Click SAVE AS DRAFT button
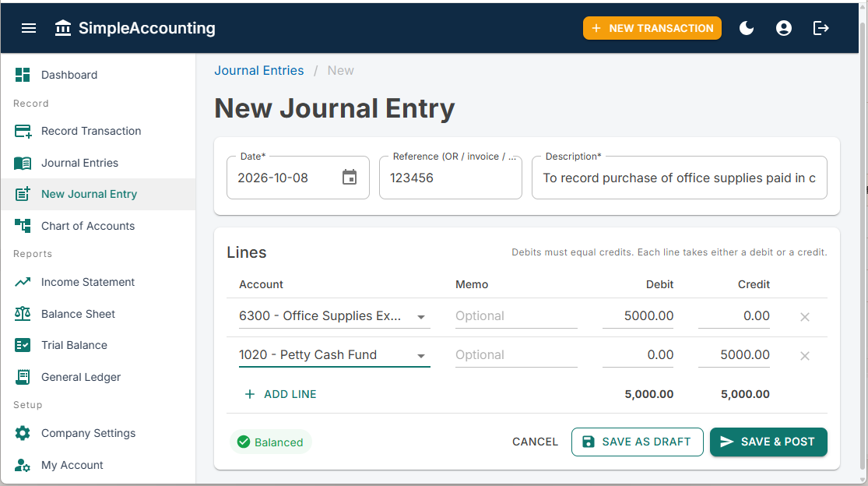 [637, 442]
